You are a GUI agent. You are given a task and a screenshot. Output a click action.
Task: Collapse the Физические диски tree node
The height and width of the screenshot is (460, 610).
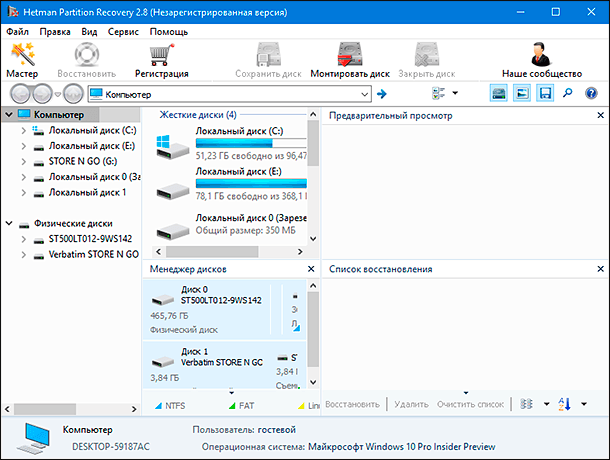pos(9,223)
